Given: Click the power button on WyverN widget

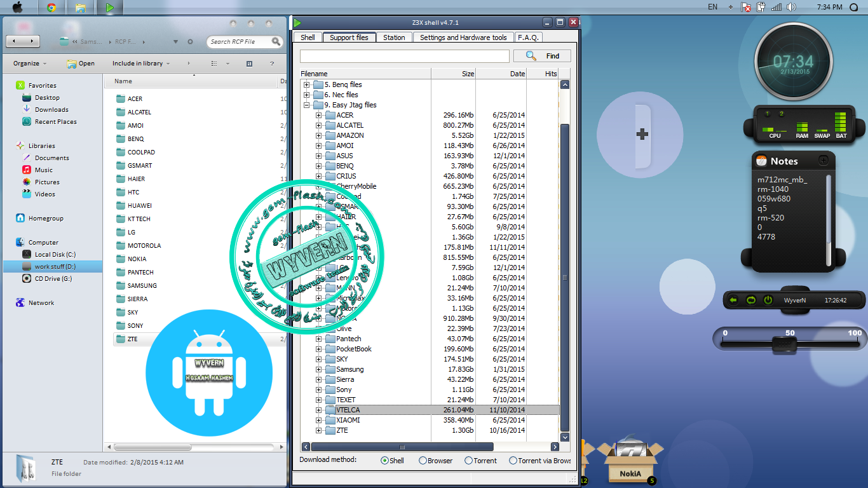Looking at the screenshot, I should click(x=768, y=300).
